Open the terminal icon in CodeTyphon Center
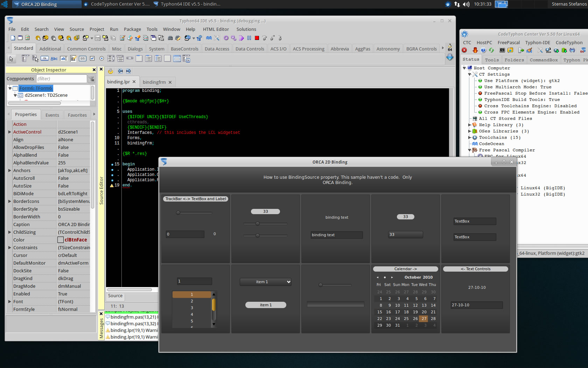 tap(502, 50)
